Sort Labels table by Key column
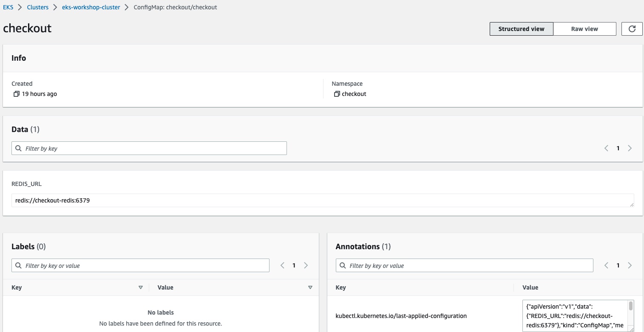 pyautogui.click(x=140, y=287)
